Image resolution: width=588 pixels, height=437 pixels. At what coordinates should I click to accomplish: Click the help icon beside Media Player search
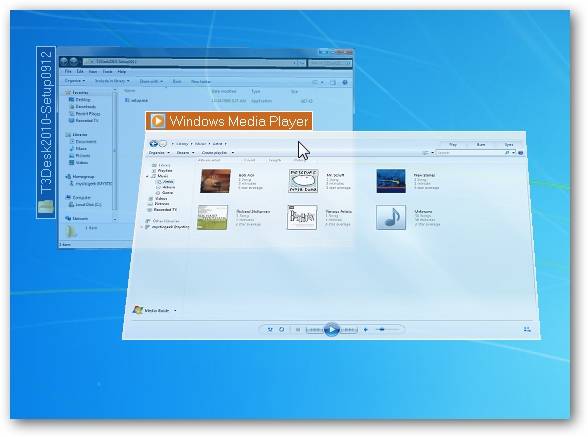[x=520, y=153]
